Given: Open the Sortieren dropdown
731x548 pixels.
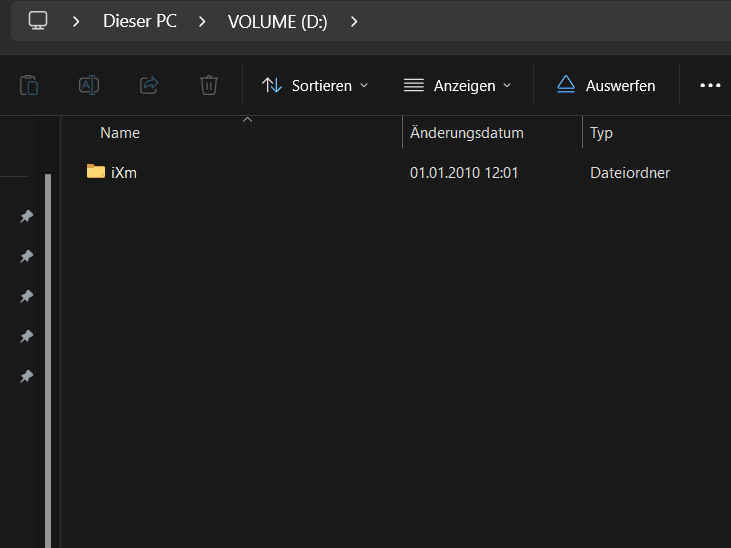Looking at the screenshot, I should tap(315, 85).
